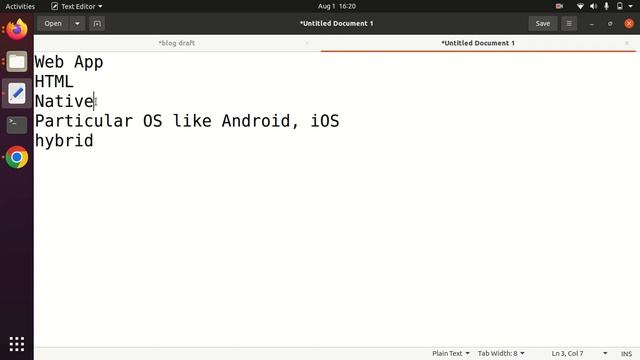Launch the Files manager from the dock
The width and height of the screenshot is (640, 360).
[17, 62]
